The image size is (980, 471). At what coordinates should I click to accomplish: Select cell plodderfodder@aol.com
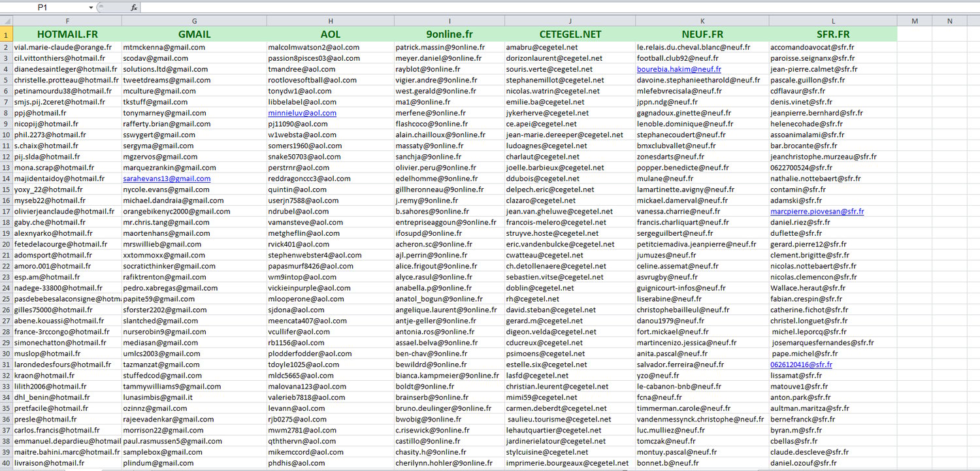[330, 353]
